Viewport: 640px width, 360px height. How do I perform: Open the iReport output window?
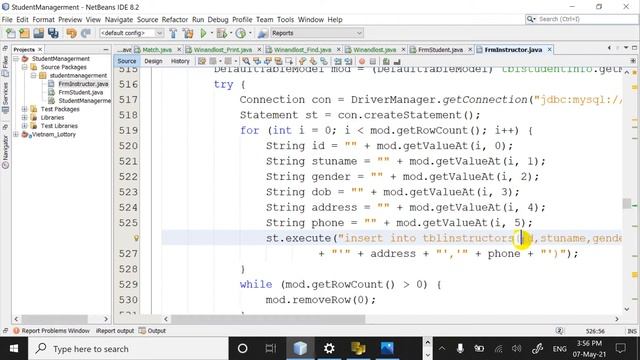[x=115, y=331]
